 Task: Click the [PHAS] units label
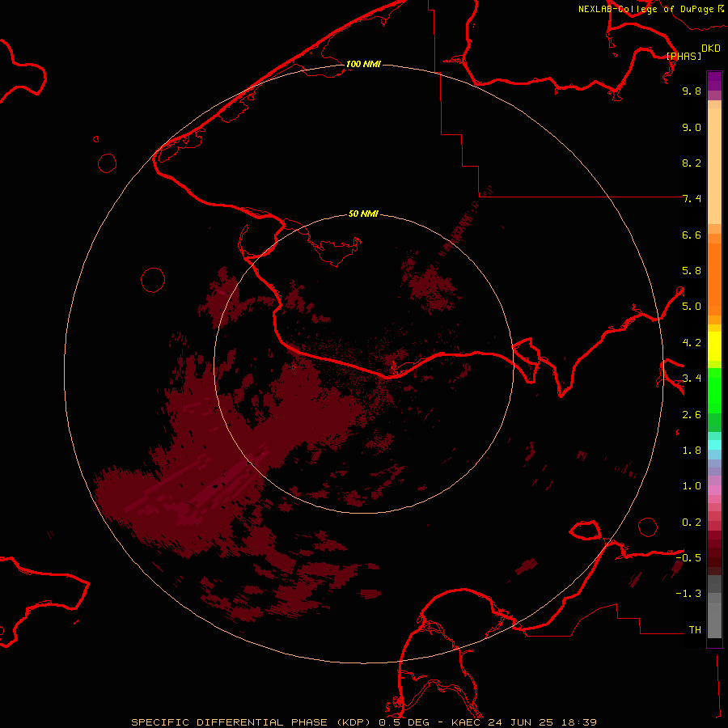click(x=684, y=56)
